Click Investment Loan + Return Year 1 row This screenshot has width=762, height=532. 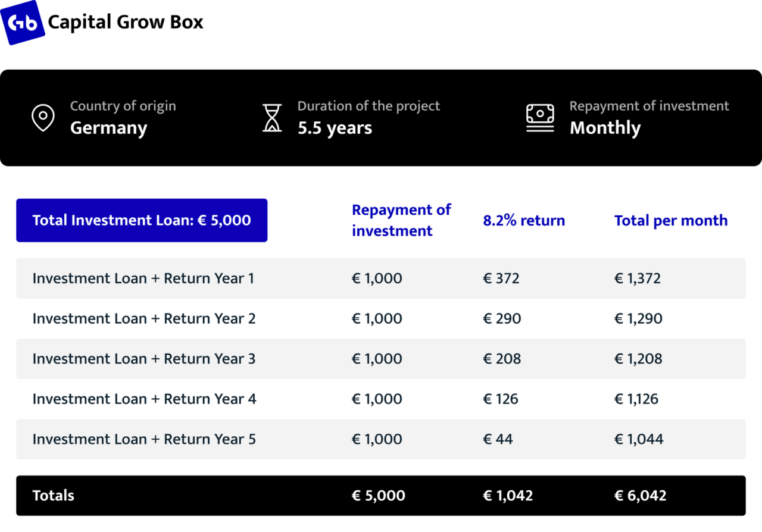click(380, 278)
